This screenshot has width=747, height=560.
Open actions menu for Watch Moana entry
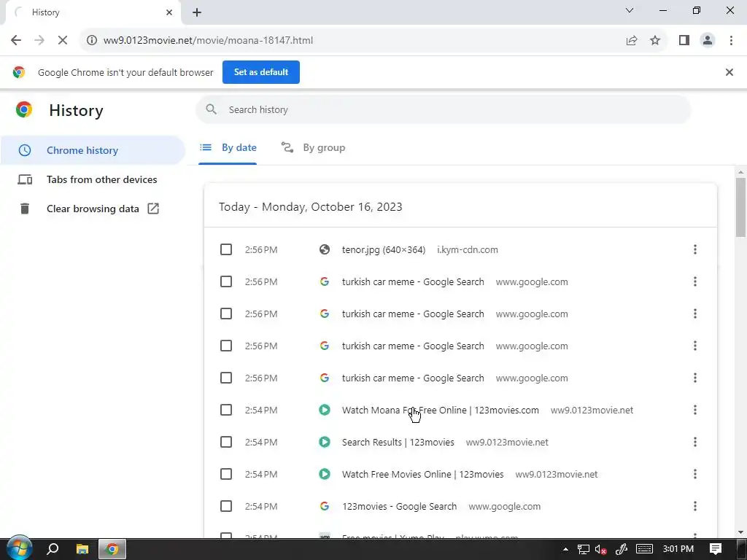[x=695, y=410]
